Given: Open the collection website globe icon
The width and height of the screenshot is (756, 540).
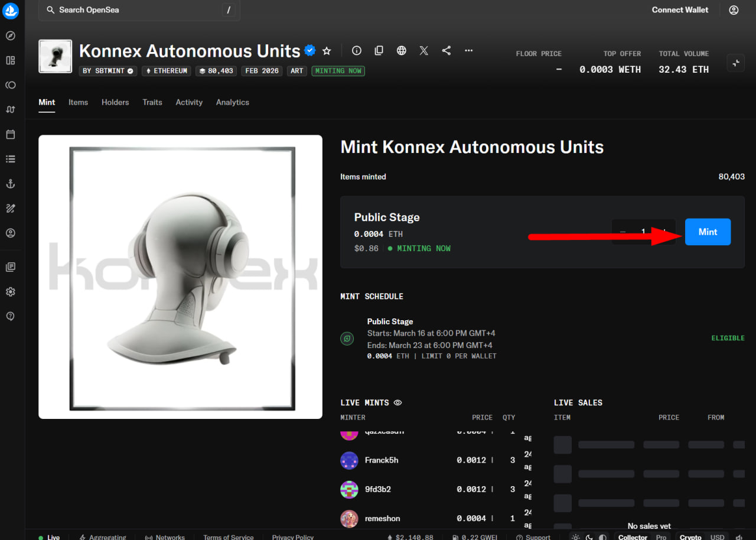Looking at the screenshot, I should (x=402, y=51).
